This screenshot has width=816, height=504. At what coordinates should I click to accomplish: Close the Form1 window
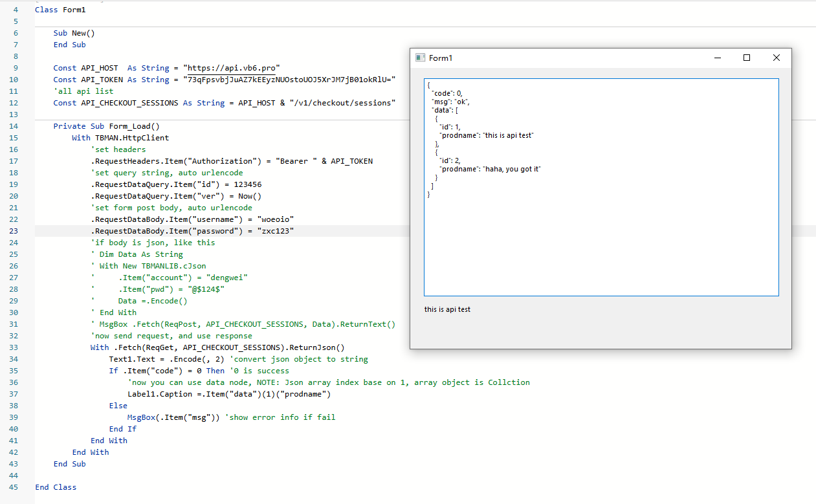(777, 58)
